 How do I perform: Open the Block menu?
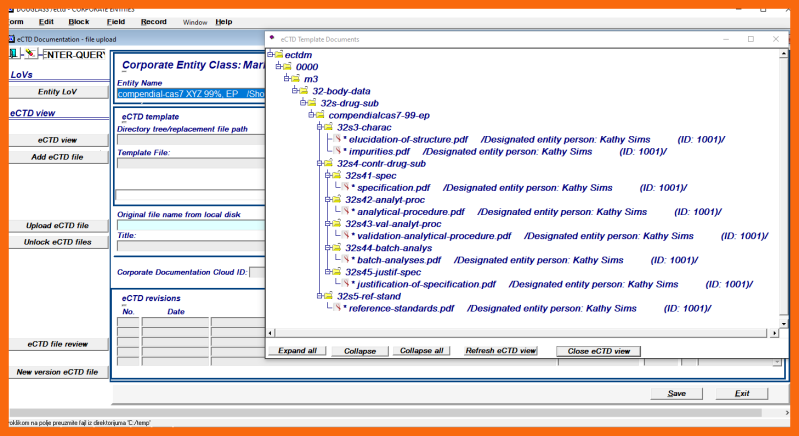click(x=78, y=22)
